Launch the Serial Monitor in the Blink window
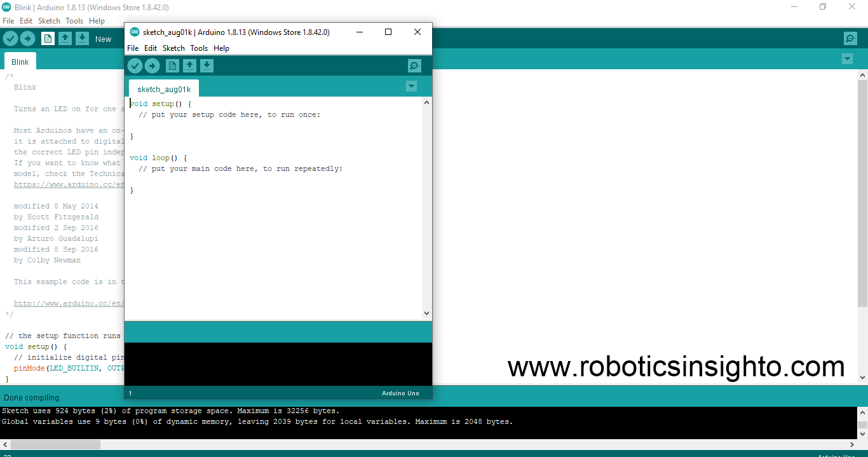 click(x=850, y=38)
